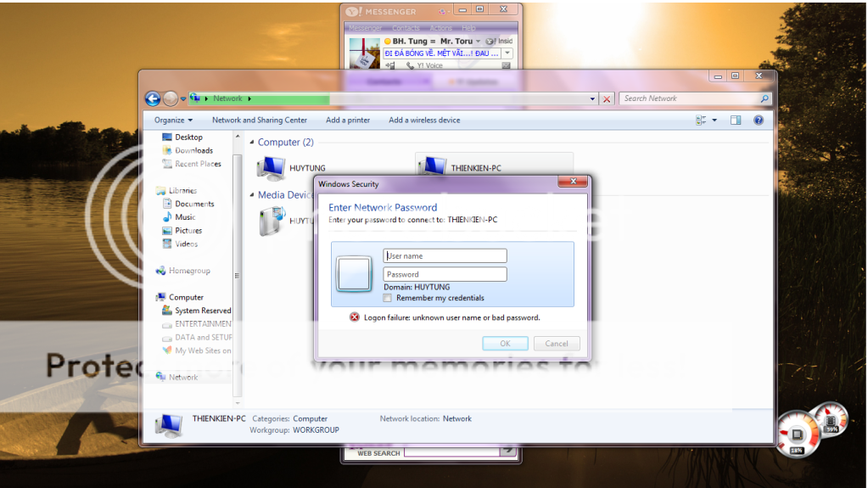Click user tile picture in dialog
This screenshot has height=488, width=868.
pos(354,273)
